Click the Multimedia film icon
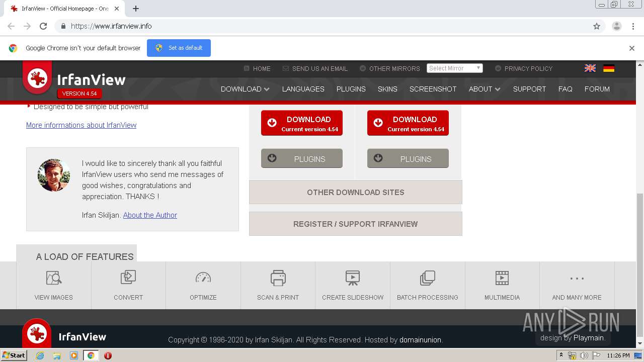This screenshot has width=644, height=362. coord(502,278)
